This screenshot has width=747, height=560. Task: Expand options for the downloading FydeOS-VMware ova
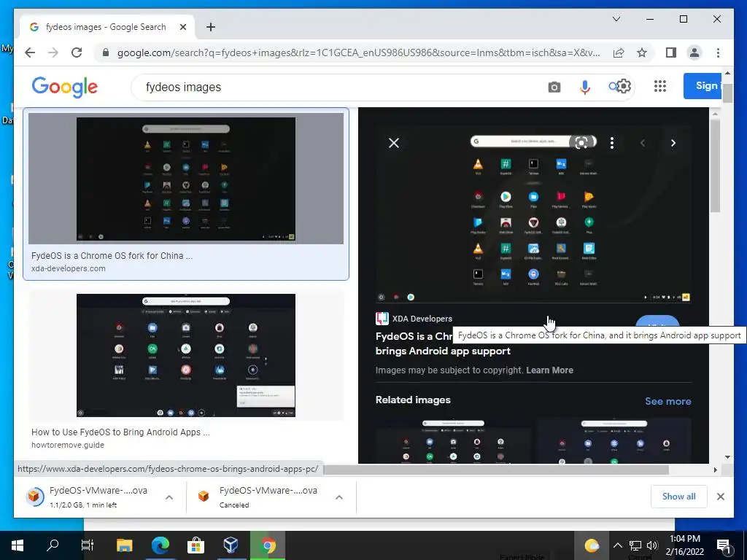click(169, 497)
